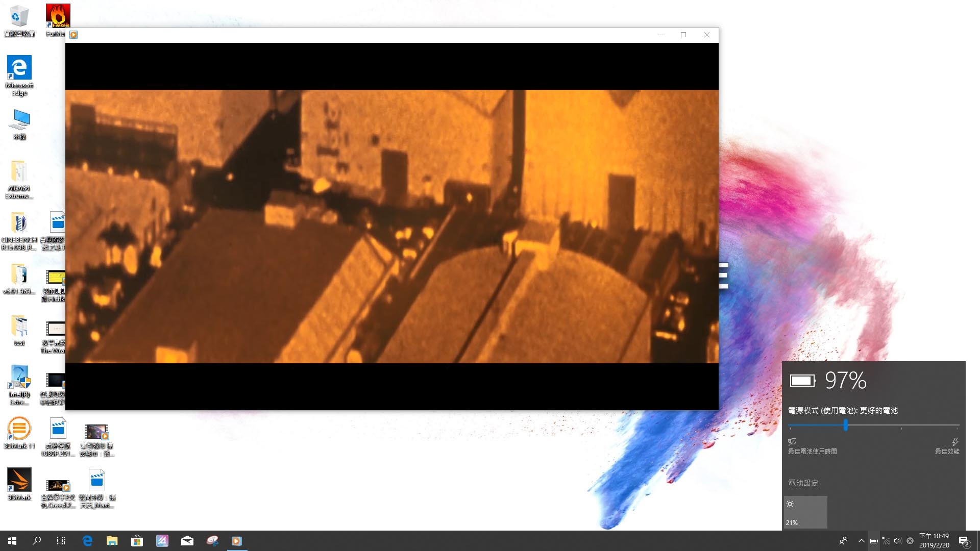Viewport: 980px width, 551px height.
Task: Launch the 3DMark desktop shortcut
Action: point(19,485)
